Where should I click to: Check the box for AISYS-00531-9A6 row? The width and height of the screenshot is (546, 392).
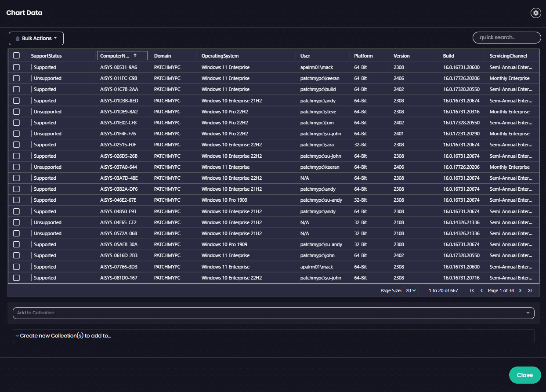17,67
